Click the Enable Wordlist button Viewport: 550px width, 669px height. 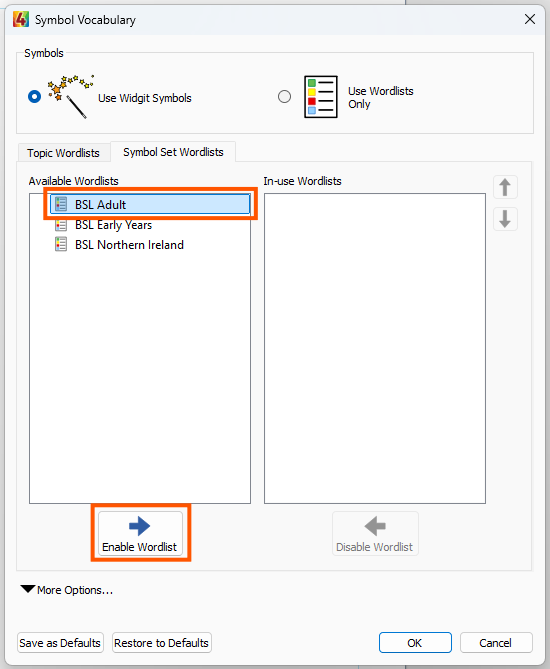click(x=140, y=533)
